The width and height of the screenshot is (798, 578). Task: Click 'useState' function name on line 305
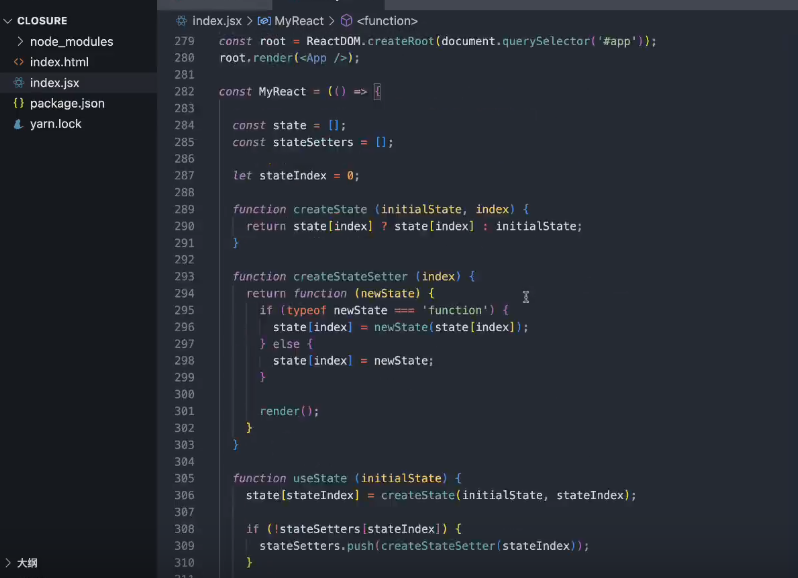[320, 478]
